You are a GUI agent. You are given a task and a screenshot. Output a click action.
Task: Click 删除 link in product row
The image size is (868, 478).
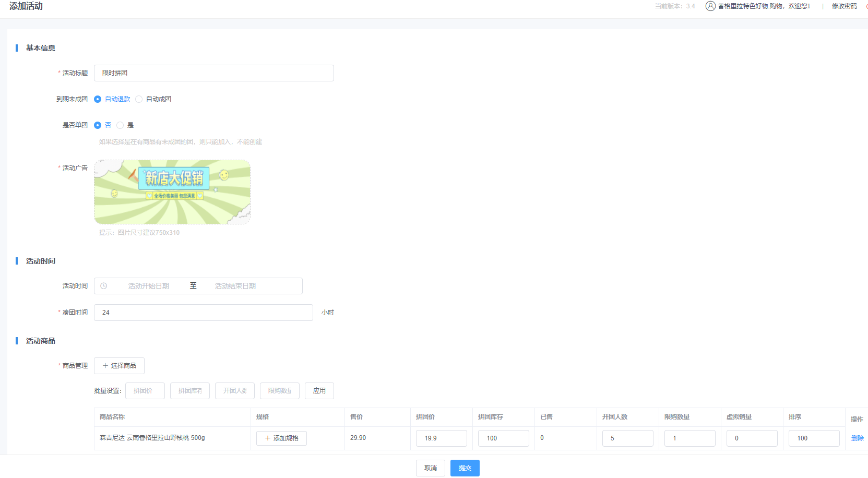pos(857,438)
